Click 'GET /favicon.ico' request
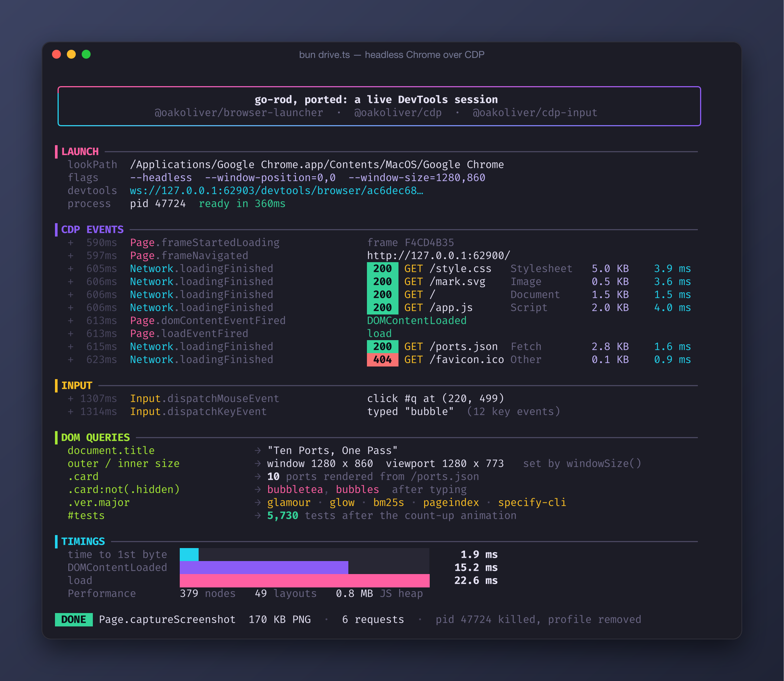The width and height of the screenshot is (784, 681). 454,359
